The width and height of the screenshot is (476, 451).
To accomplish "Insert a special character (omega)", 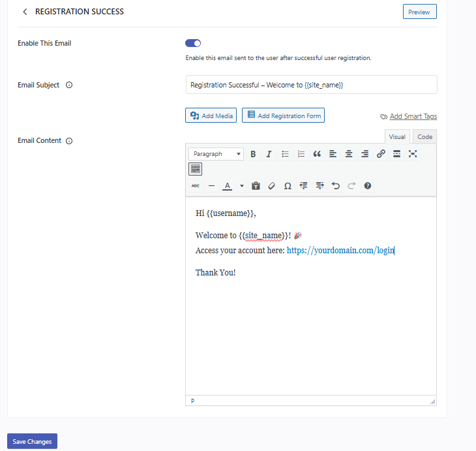I will click(288, 186).
